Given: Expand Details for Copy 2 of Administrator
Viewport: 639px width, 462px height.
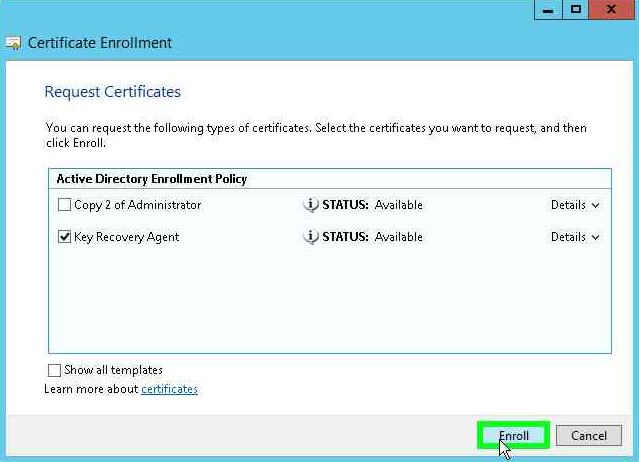Looking at the screenshot, I should click(575, 205).
